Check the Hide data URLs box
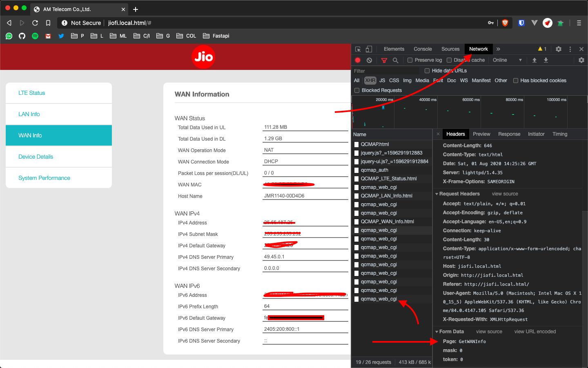The height and width of the screenshot is (368, 588). point(427,71)
